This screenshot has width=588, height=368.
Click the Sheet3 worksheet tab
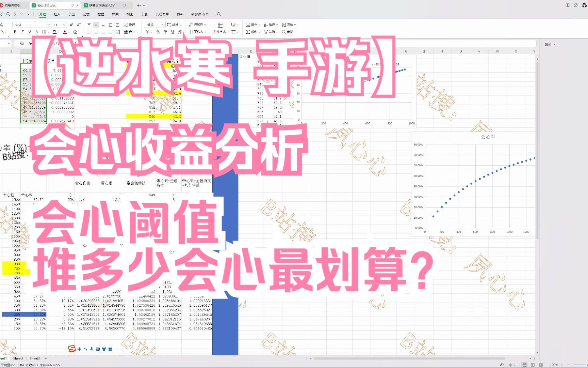(x=35, y=358)
